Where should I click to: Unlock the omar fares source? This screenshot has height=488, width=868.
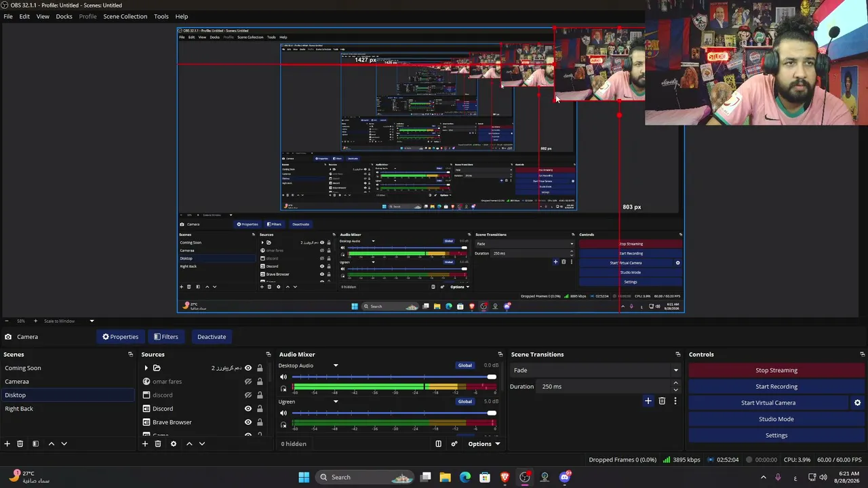coord(260,382)
